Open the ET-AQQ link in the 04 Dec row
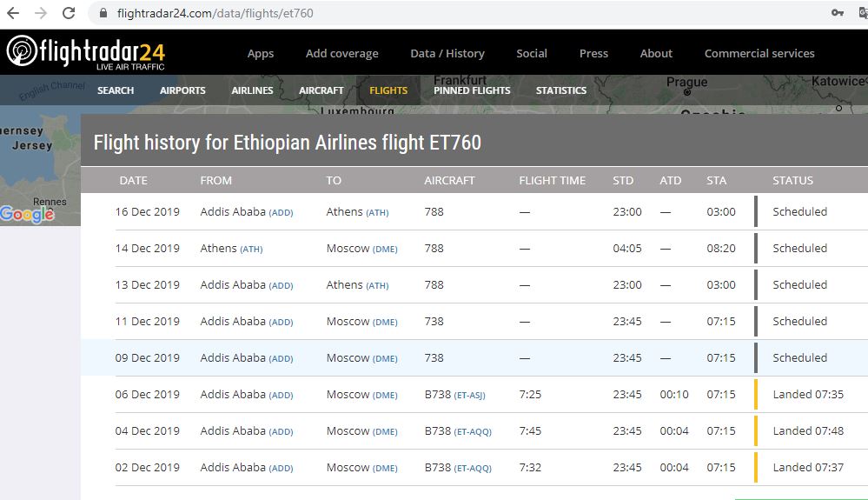The width and height of the screenshot is (868, 500). [473, 432]
